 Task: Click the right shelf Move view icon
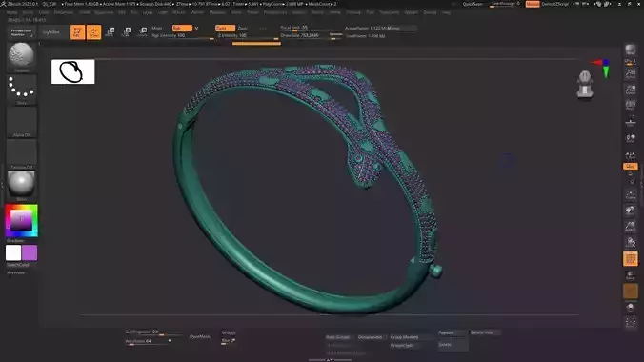coord(630,211)
